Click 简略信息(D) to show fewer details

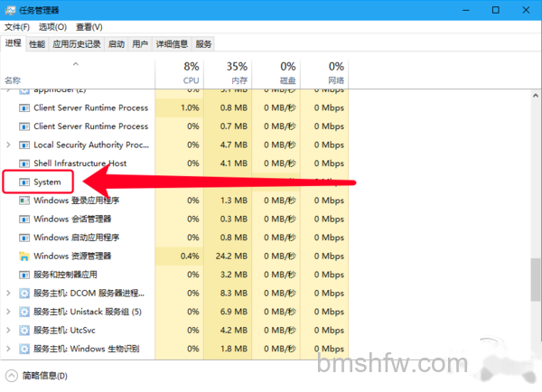tap(45, 376)
